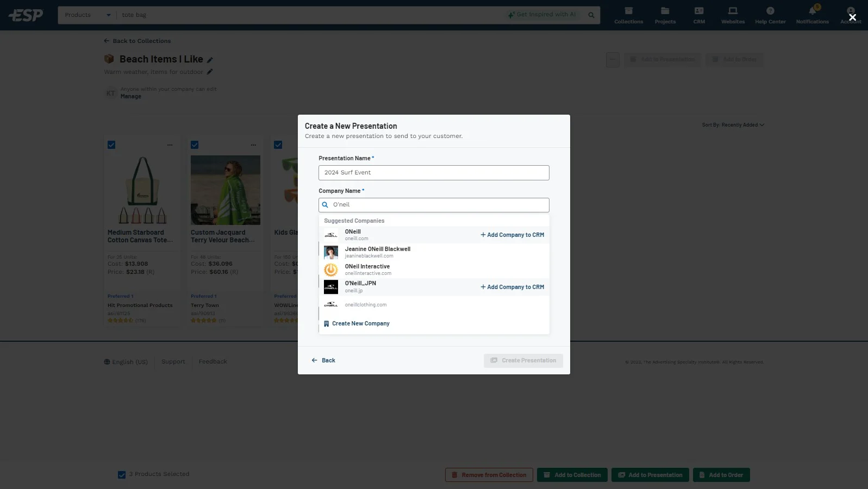
Task: Click Create Presentation button
Action: coord(523,361)
